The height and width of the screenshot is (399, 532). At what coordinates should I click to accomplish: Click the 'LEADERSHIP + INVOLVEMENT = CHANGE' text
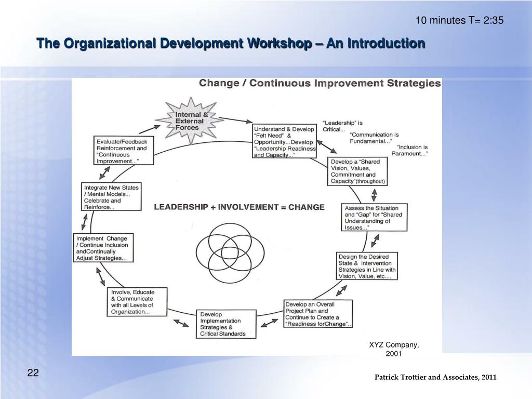239,207
